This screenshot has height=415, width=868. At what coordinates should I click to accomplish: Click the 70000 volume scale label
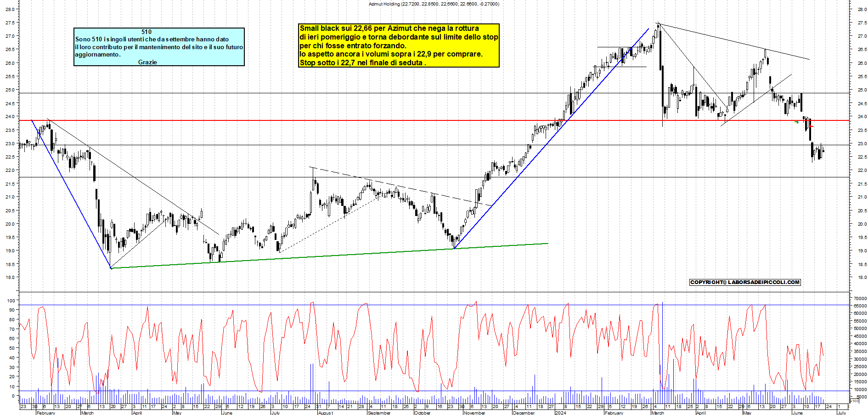coord(861,298)
